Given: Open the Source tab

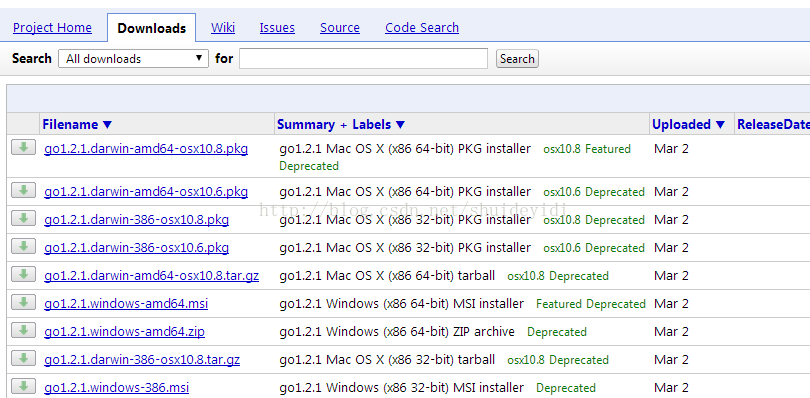Looking at the screenshot, I should pyautogui.click(x=339, y=27).
